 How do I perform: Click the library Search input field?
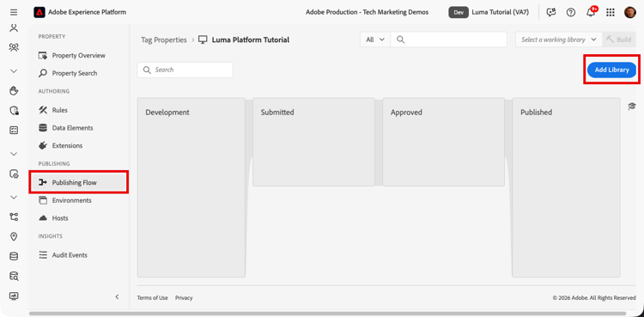pyautogui.click(x=185, y=70)
